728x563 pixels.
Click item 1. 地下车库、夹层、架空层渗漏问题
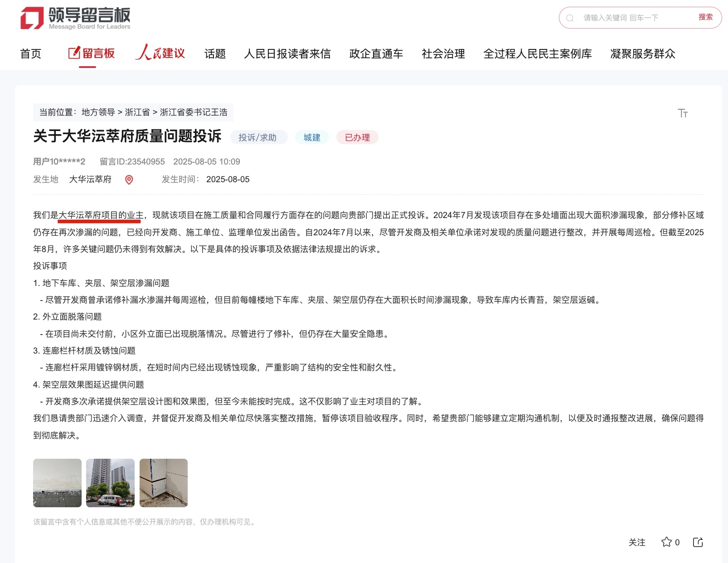(x=101, y=283)
